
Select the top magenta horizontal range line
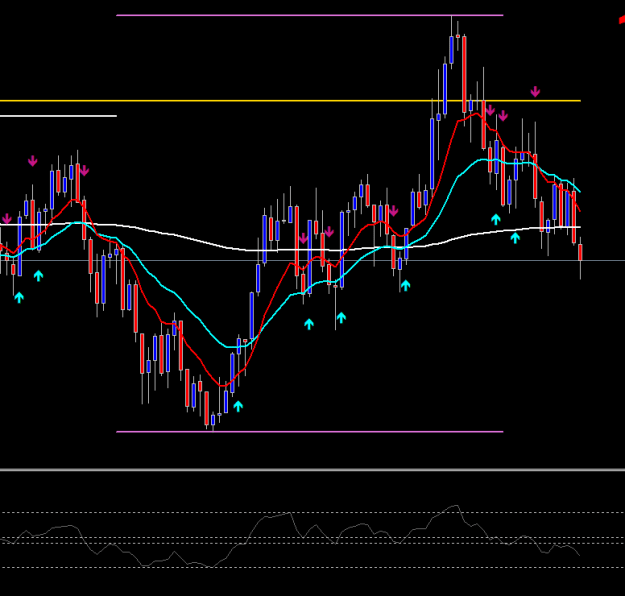click(x=310, y=15)
